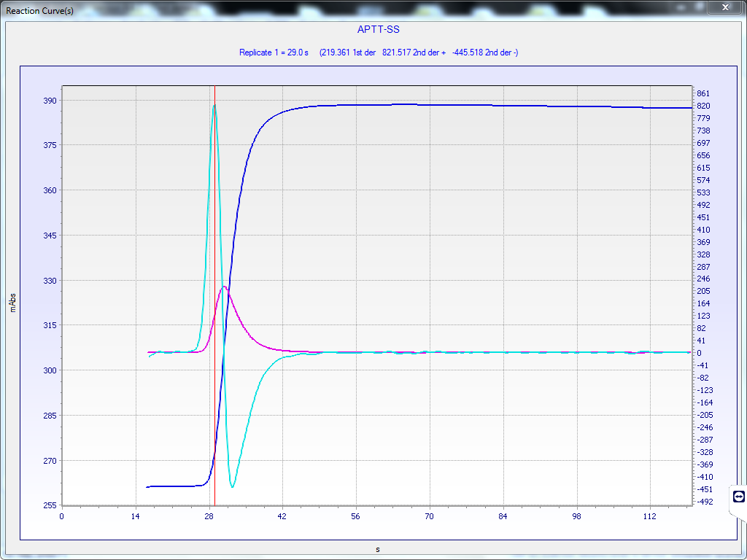747x560 pixels.
Task: Click the mAbs y-axis label
Action: pyautogui.click(x=12, y=303)
